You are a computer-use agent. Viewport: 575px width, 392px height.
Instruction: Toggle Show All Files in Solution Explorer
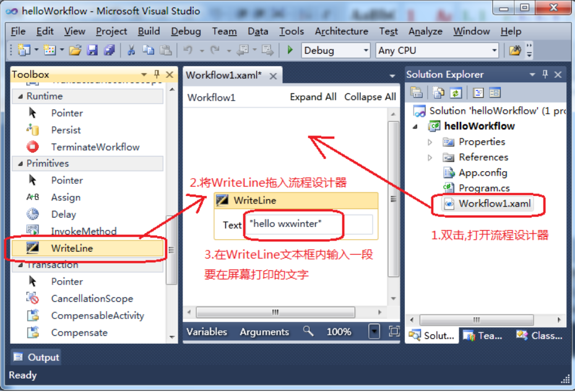click(x=438, y=93)
